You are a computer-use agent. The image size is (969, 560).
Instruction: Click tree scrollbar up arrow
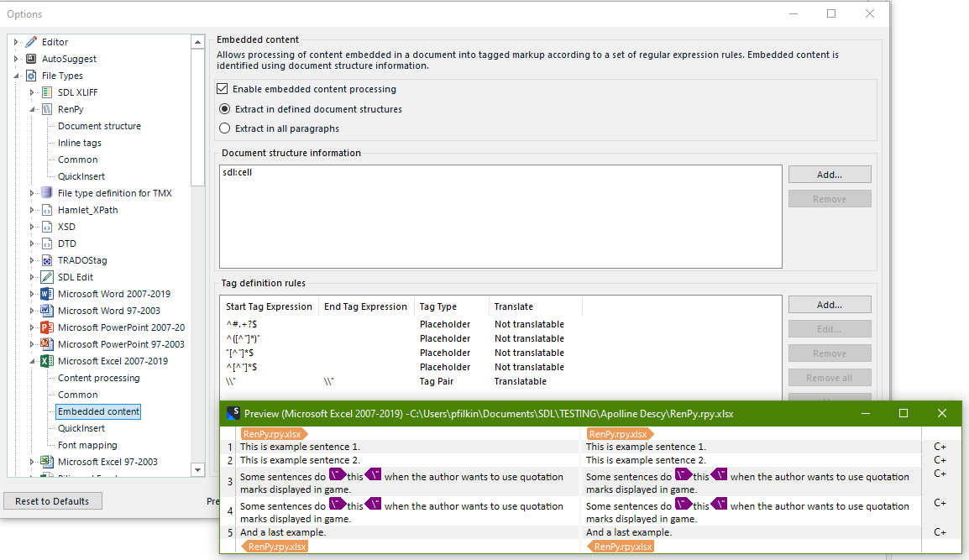click(198, 42)
